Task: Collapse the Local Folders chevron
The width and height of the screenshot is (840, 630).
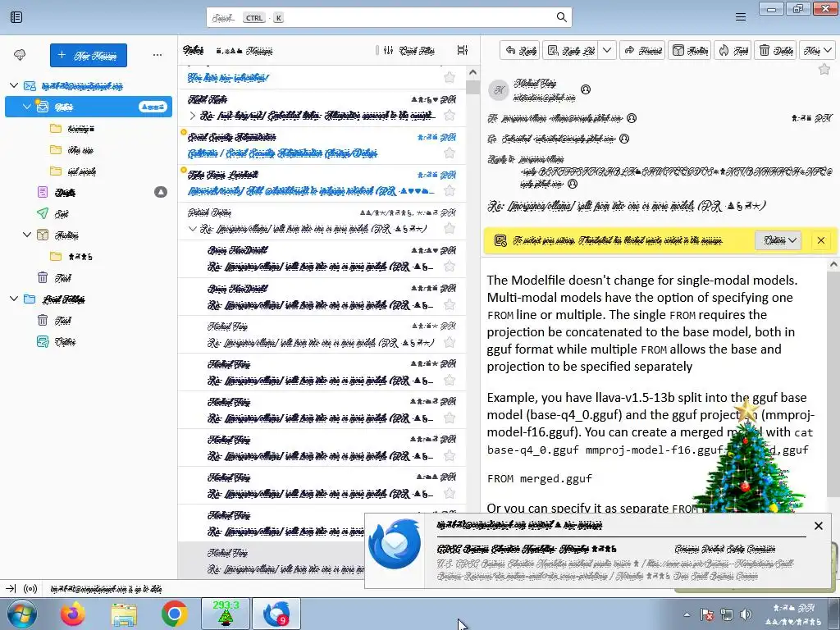Action: point(14,299)
